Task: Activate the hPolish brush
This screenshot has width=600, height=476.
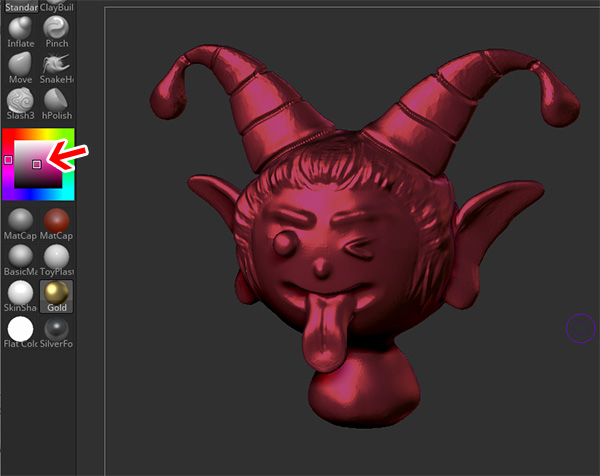Action: pyautogui.click(x=56, y=100)
